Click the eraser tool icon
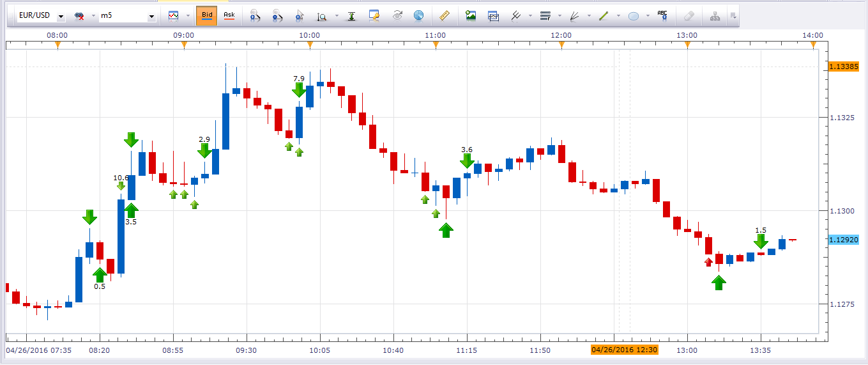 point(689,16)
